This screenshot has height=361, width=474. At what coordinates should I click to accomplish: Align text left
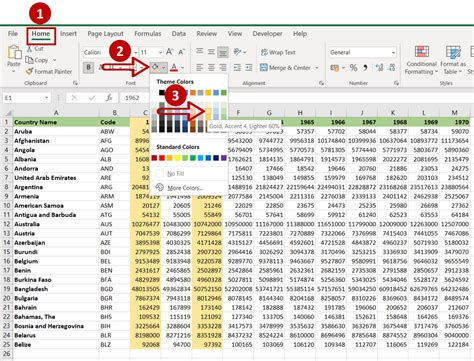[x=200, y=68]
